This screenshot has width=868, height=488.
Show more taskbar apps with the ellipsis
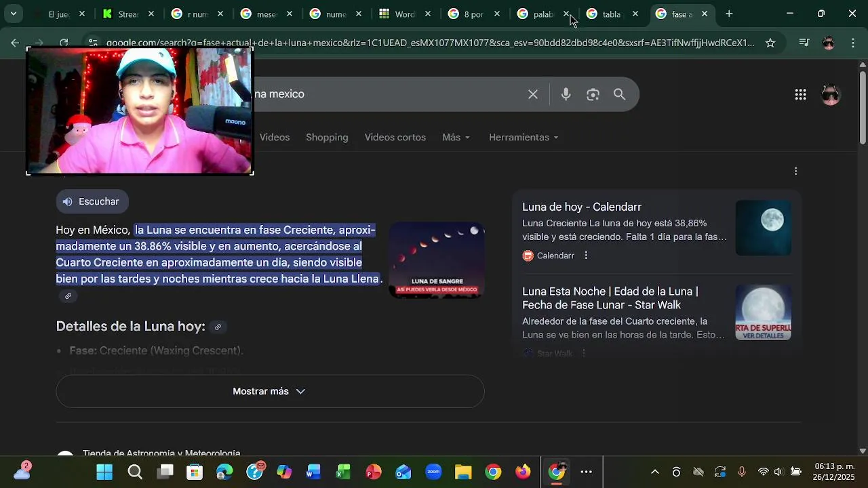(587, 472)
